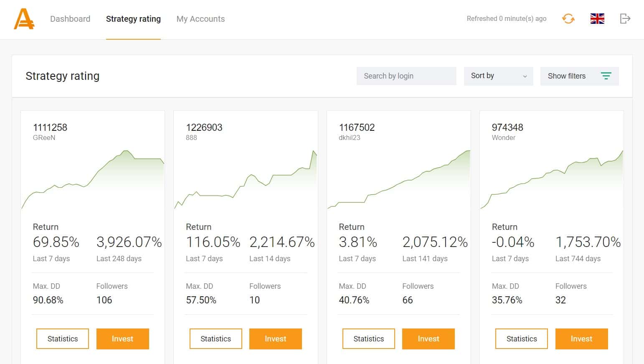Invest in strategy 1111258 GReeN
The image size is (644, 364).
pyautogui.click(x=122, y=339)
